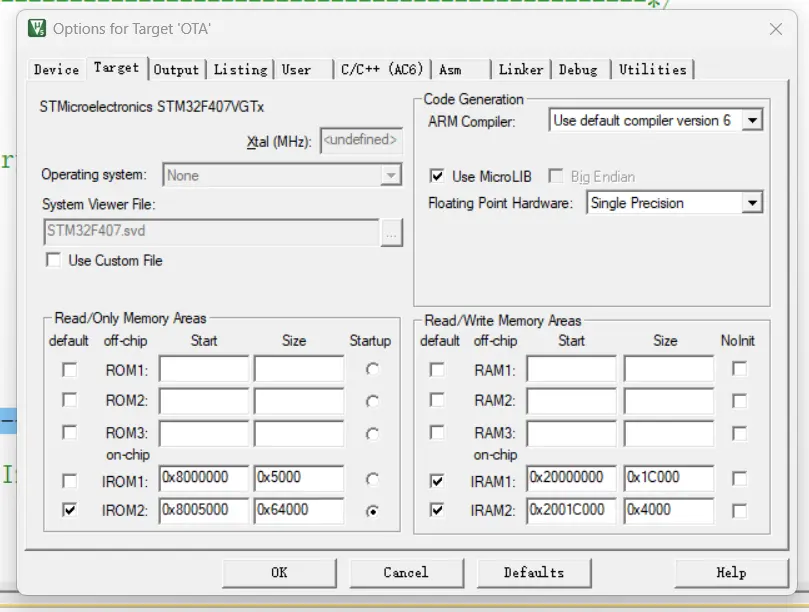
Task: Check the RAM1 default checkbox
Action: (x=437, y=369)
